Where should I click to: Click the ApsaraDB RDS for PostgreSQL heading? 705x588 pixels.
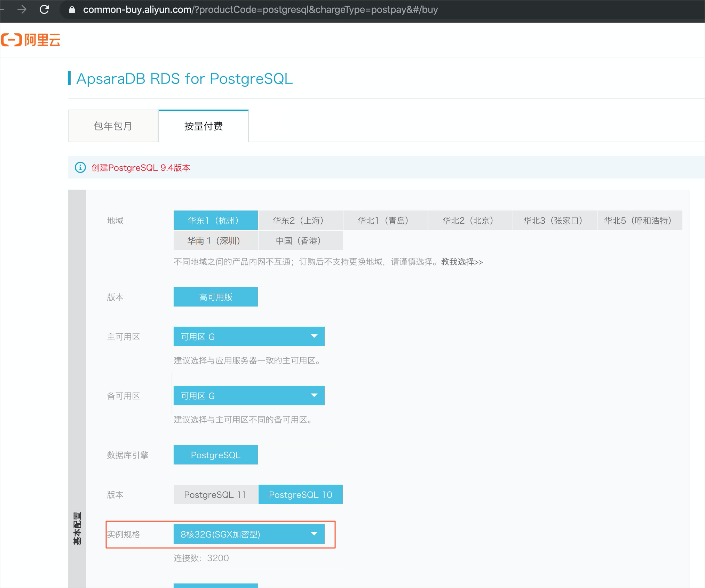[185, 79]
